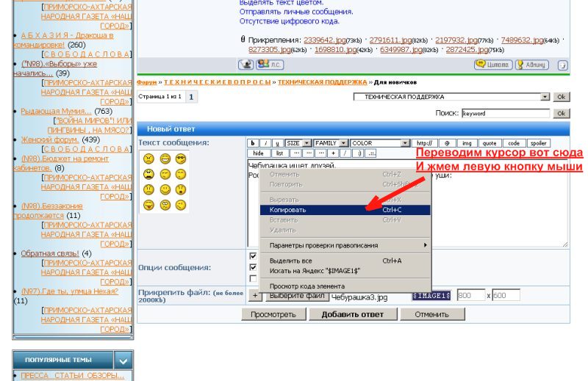Insert the surprised open-mouth smiley
The width and height of the screenshot is (588, 381).
[181, 189]
